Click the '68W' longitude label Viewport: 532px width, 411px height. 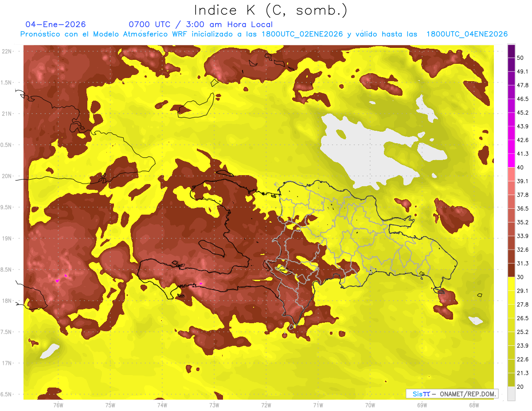click(474, 405)
